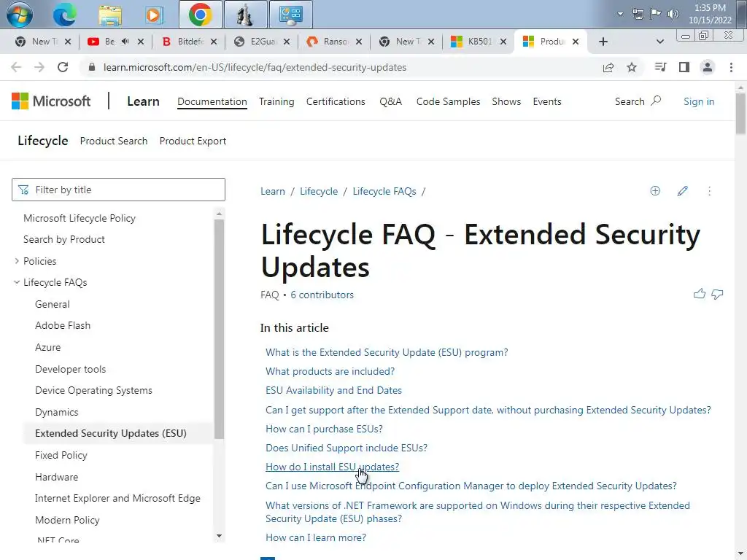This screenshot has width=747, height=560.
Task: Show hidden system tray icons
Action: 620,14
